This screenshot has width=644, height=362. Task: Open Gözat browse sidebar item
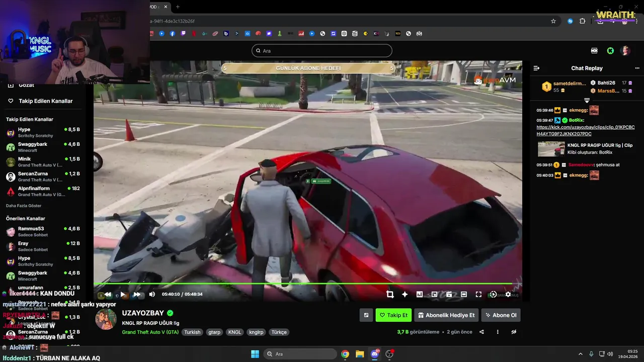tap(27, 85)
